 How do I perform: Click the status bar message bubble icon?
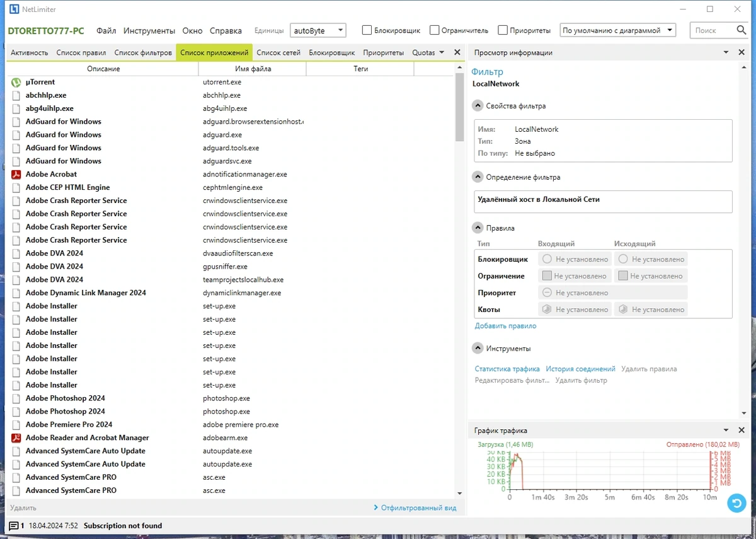[x=14, y=526]
